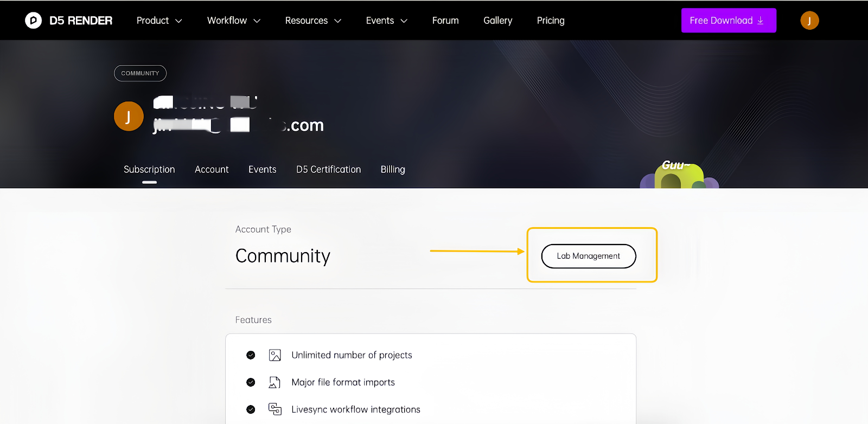Screen dimensions: 868x424
Task: Expand the Workflow dropdown menu
Action: click(234, 21)
